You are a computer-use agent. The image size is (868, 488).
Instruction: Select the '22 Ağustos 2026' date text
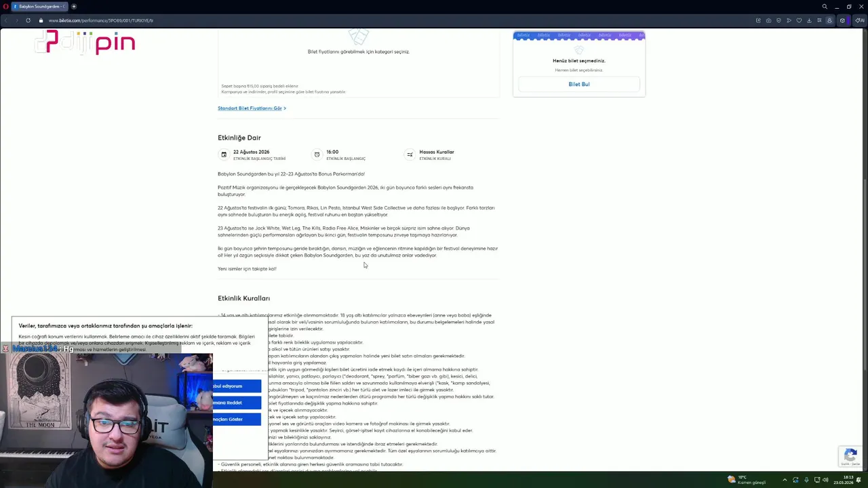[x=251, y=152]
